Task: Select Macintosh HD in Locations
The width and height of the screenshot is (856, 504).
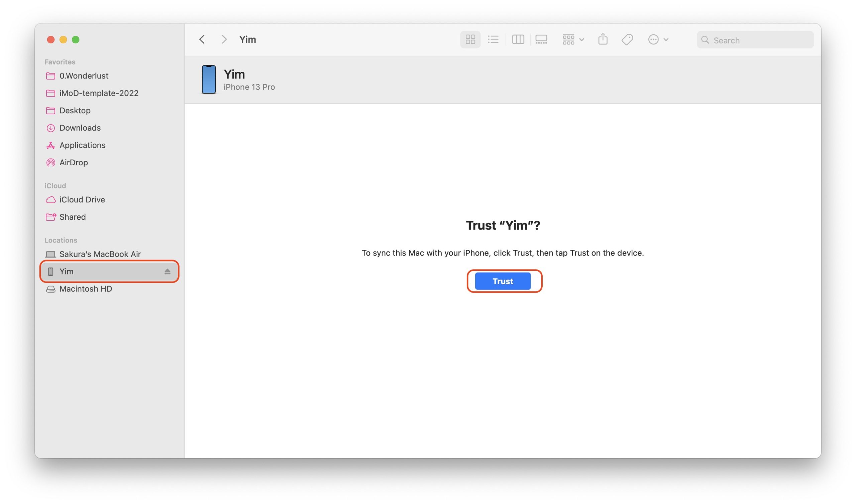Action: [85, 289]
